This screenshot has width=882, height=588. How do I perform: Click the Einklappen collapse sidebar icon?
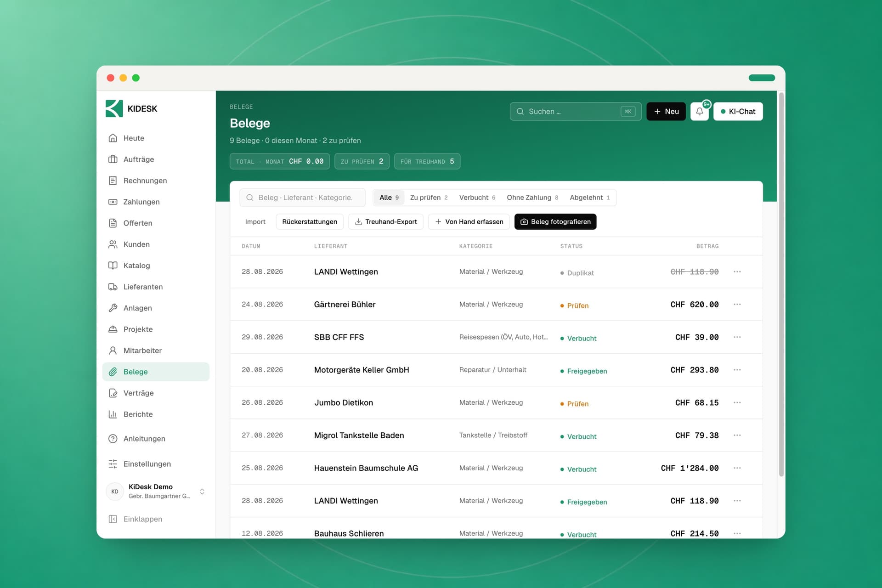pos(113,519)
